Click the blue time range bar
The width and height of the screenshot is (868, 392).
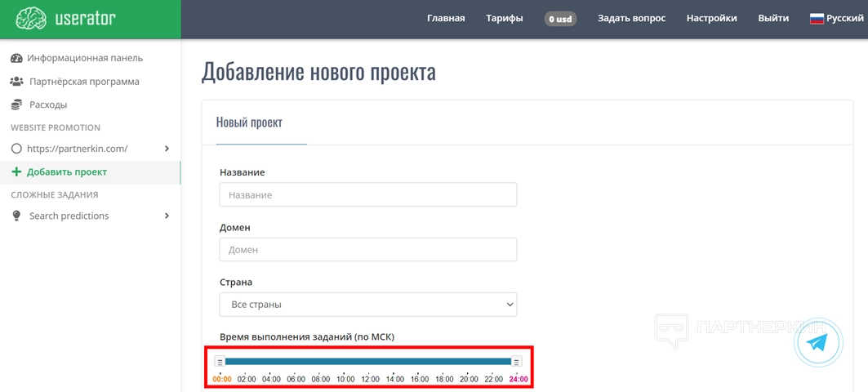click(368, 362)
